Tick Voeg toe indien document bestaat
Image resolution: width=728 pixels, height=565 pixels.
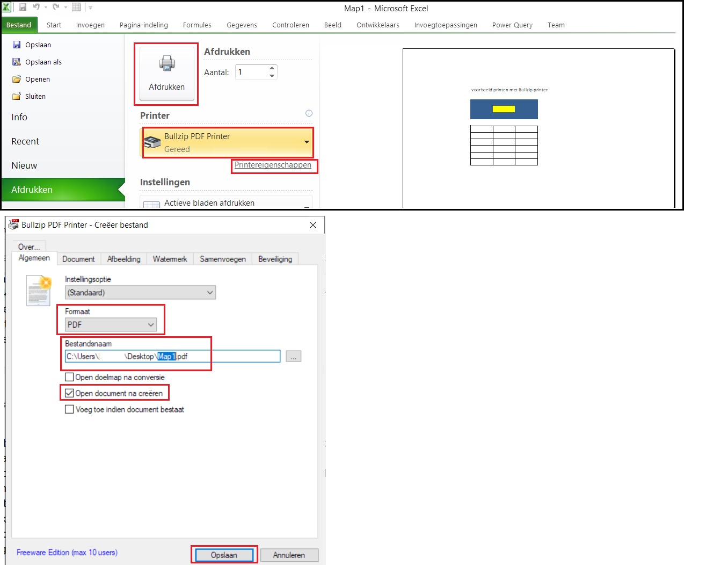[69, 409]
